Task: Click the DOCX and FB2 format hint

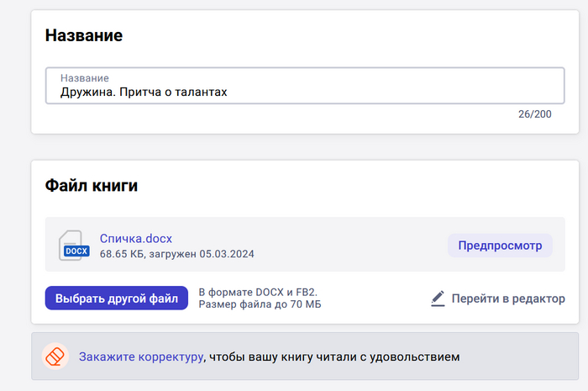Action: tap(252, 292)
